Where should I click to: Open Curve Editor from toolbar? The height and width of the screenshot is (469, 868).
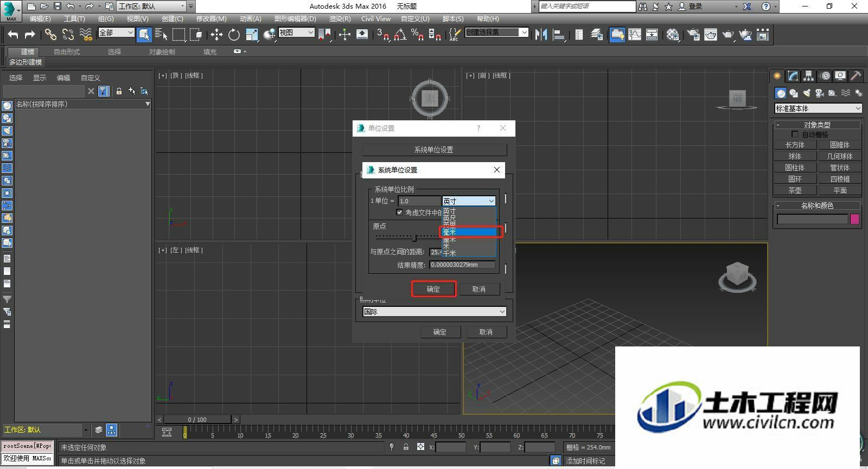[634, 35]
